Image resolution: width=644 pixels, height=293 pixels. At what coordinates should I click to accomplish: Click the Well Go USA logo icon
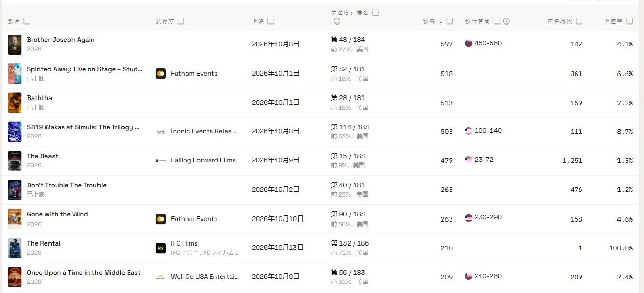coord(161,277)
